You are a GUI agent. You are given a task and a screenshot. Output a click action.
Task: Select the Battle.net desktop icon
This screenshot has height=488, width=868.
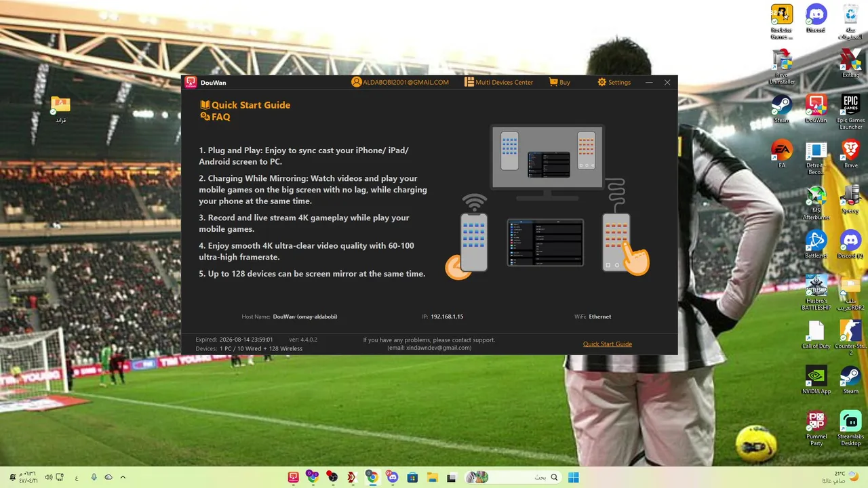pyautogui.click(x=816, y=245)
